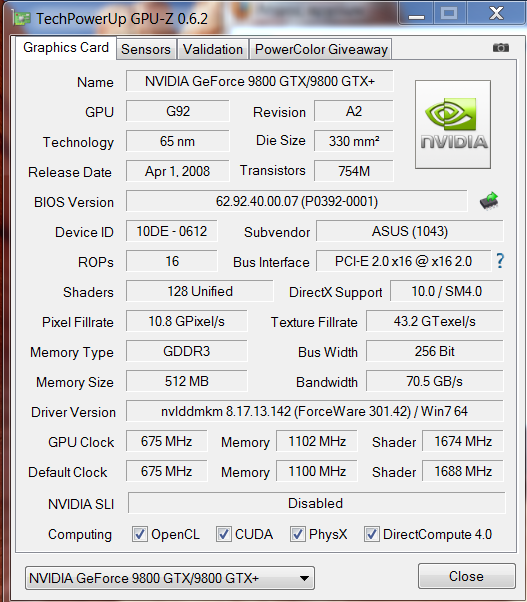Screen dimensions: 527x602
Task: Switch to the Sensors tab
Action: 146,49
